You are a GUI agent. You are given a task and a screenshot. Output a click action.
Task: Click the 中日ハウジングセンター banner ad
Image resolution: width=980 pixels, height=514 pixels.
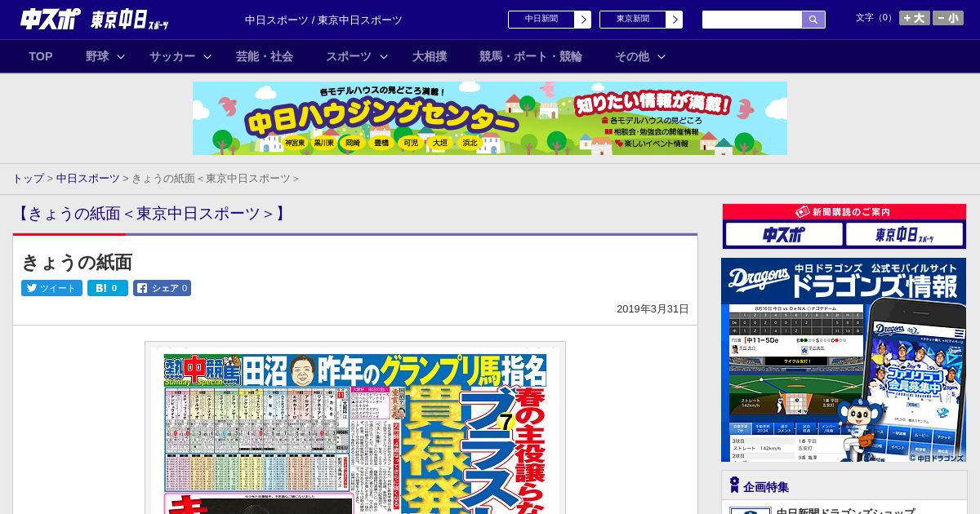point(490,118)
